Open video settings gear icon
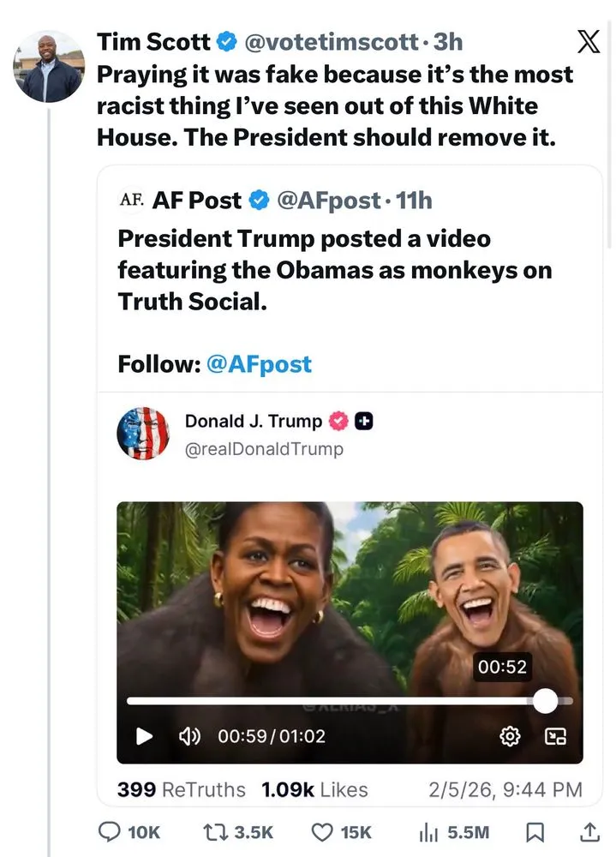The image size is (616, 857). 510,735
